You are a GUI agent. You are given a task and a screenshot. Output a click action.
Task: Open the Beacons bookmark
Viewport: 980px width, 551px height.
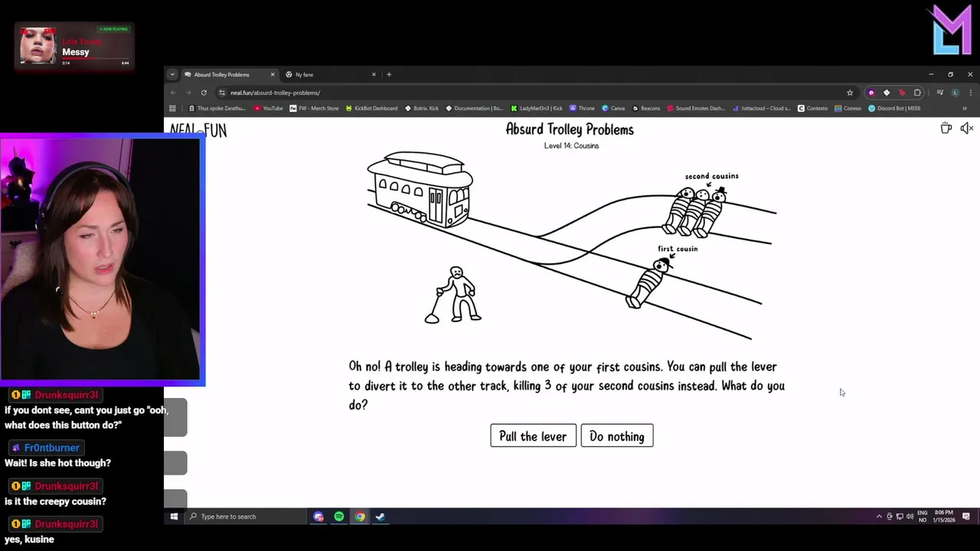tap(645, 108)
